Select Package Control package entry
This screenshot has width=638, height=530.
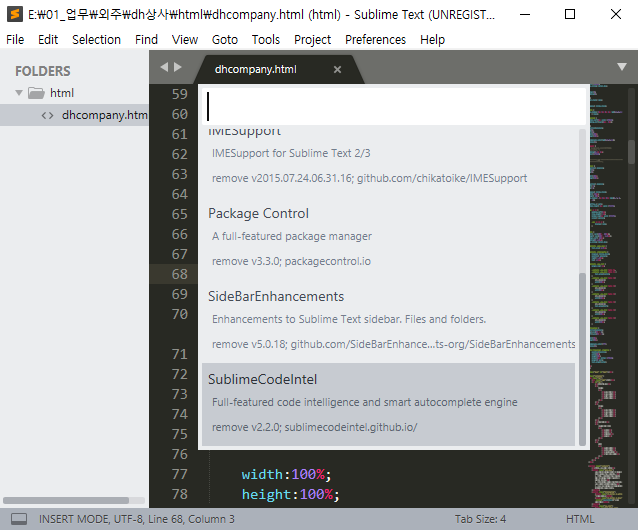click(389, 238)
